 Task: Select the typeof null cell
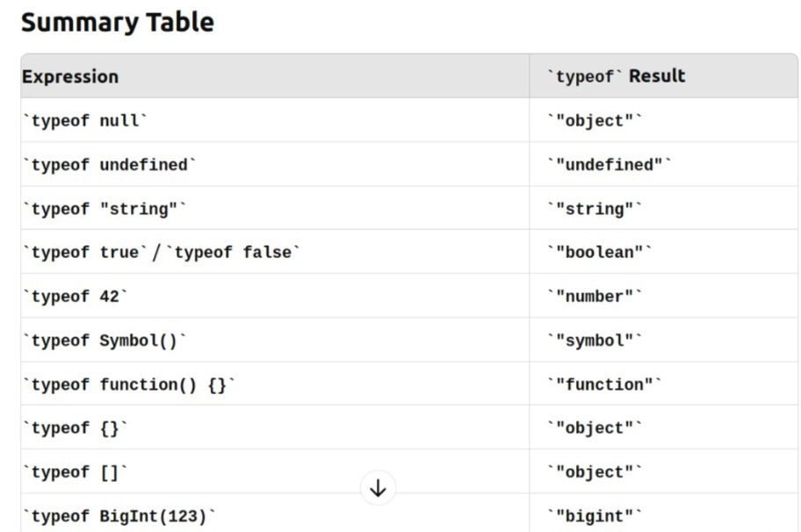click(275, 120)
